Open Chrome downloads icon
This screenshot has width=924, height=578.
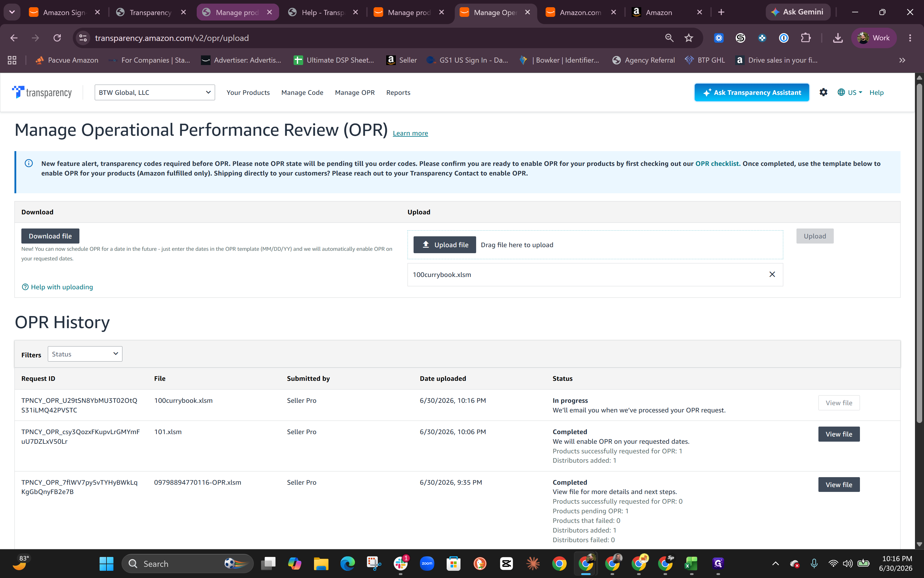pos(838,38)
